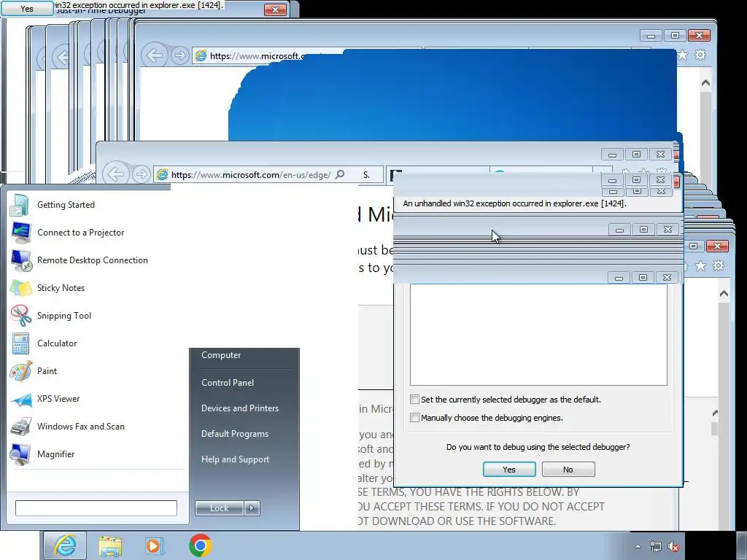Launch Windows Media Player from taskbar

point(155,545)
